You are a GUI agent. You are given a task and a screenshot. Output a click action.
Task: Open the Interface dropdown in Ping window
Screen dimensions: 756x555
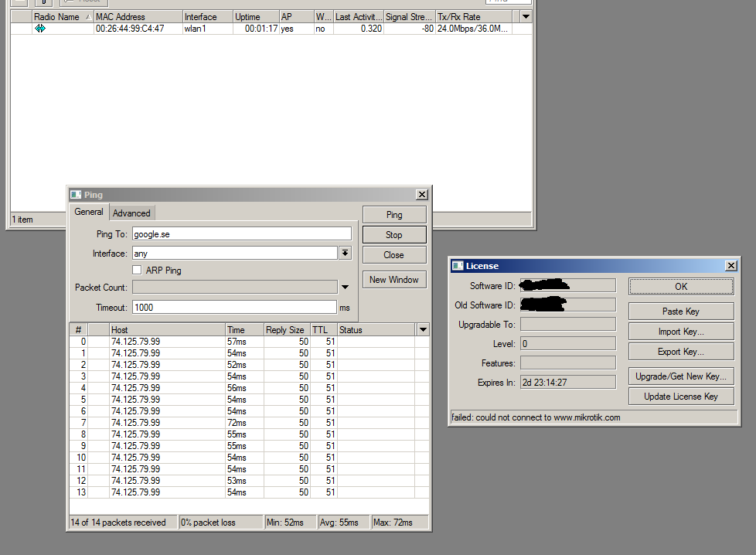346,253
